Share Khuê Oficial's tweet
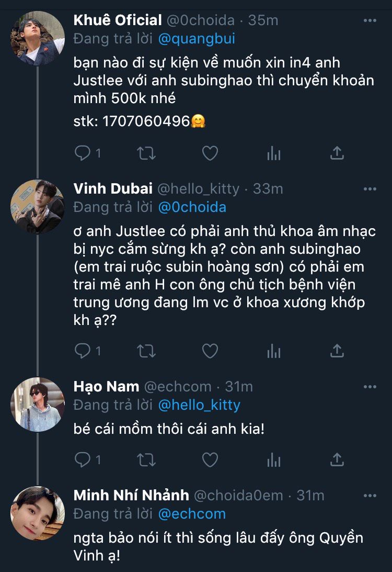This screenshot has width=392, height=572. point(338,153)
